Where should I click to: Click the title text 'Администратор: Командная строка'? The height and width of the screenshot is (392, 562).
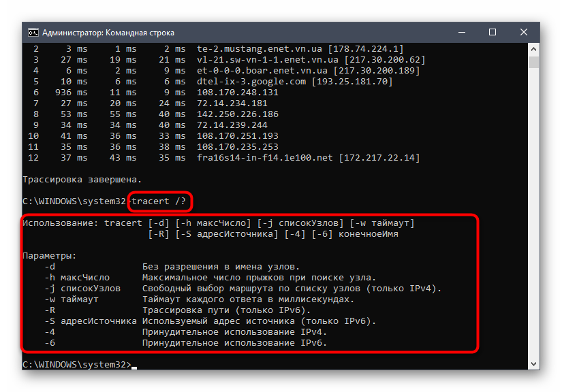pyautogui.click(x=108, y=33)
